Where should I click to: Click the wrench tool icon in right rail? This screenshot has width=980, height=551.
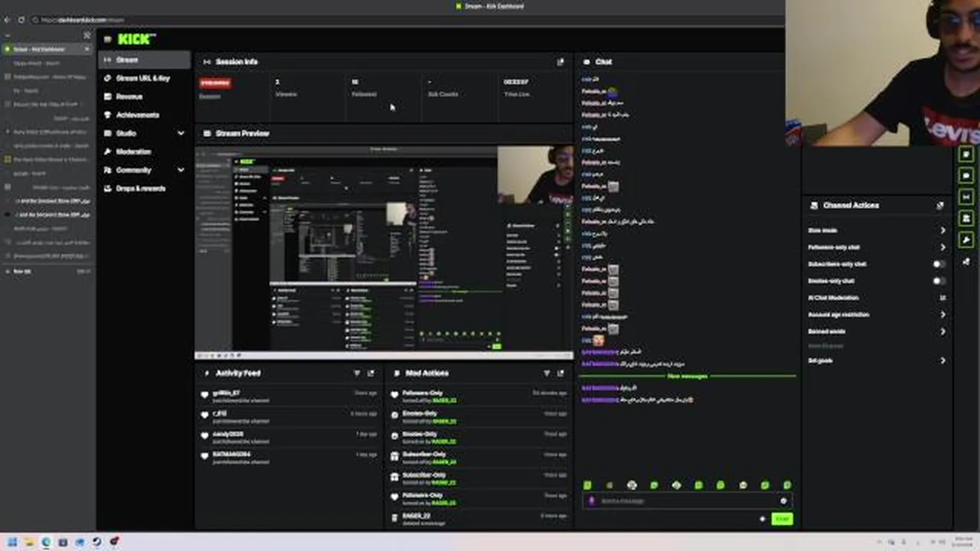click(966, 240)
